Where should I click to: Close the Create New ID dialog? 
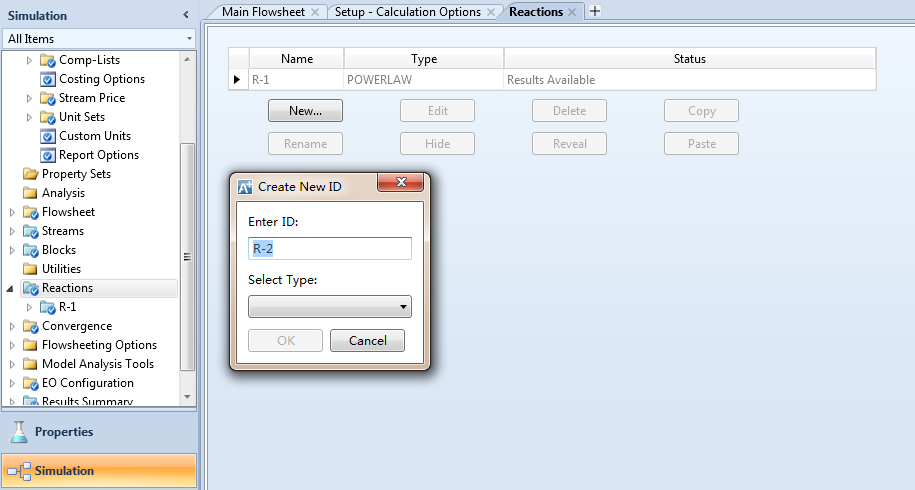pos(401,182)
